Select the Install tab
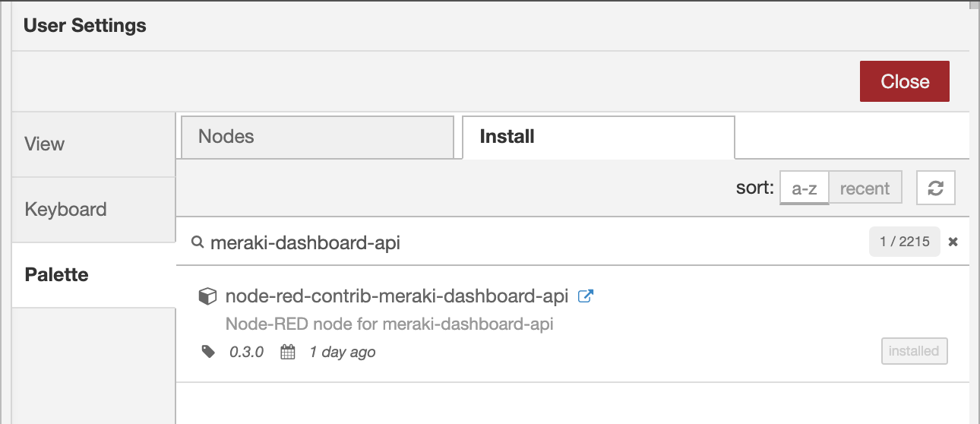Image resolution: width=980 pixels, height=424 pixels. (x=599, y=138)
